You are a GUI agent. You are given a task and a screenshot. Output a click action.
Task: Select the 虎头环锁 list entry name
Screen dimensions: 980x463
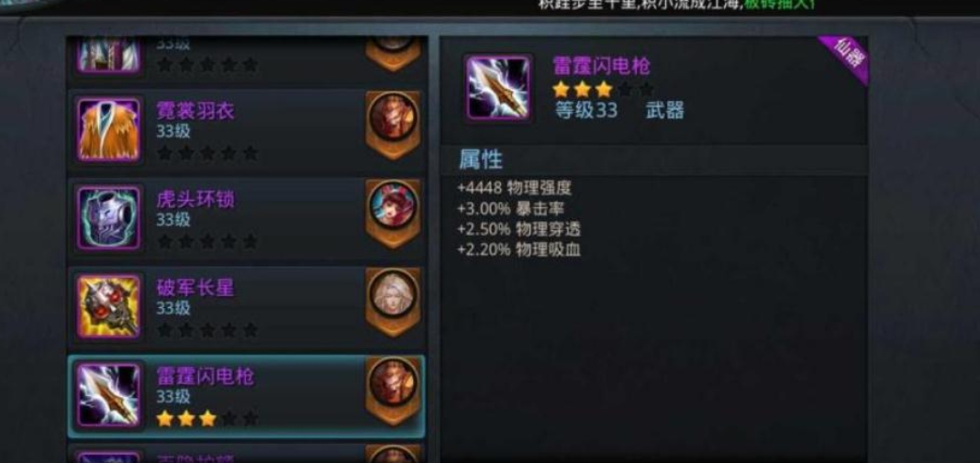tap(195, 199)
